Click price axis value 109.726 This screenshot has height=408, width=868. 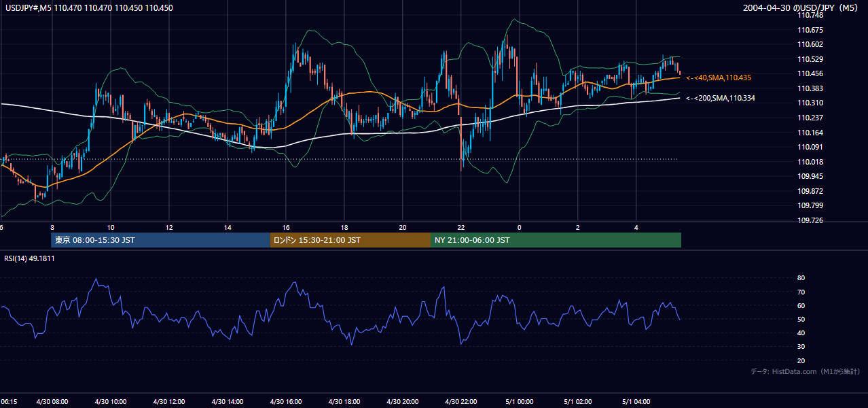click(810, 221)
